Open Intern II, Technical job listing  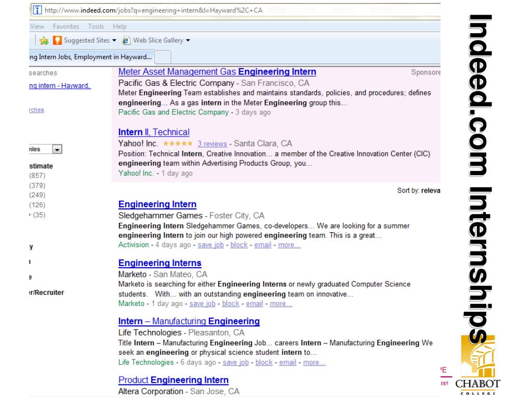pos(154,132)
